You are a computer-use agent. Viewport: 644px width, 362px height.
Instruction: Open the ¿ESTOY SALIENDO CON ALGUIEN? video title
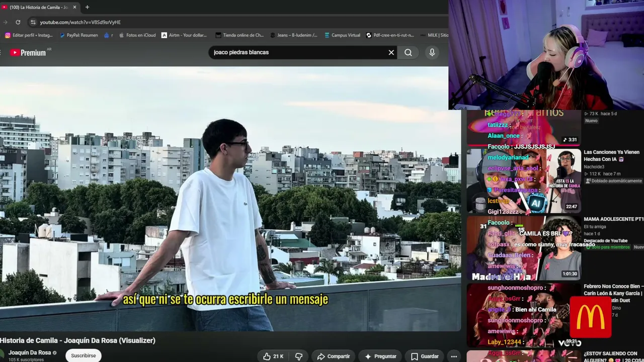[x=614, y=356]
